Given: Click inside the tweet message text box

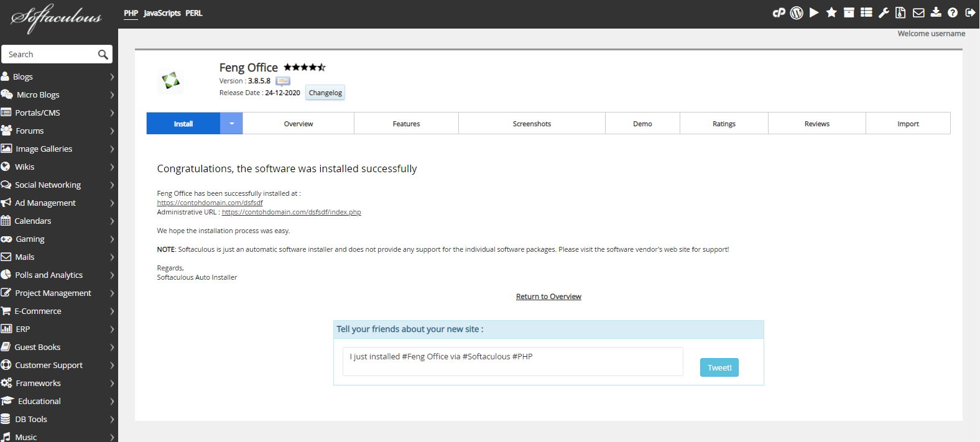Looking at the screenshot, I should point(512,361).
